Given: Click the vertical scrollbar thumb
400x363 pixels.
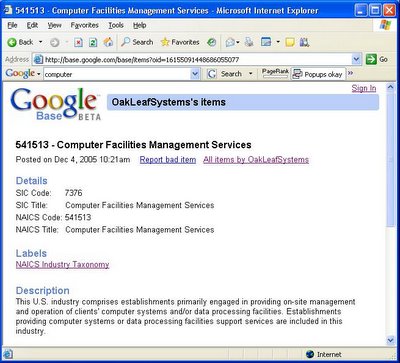Looking at the screenshot, I should (390, 160).
